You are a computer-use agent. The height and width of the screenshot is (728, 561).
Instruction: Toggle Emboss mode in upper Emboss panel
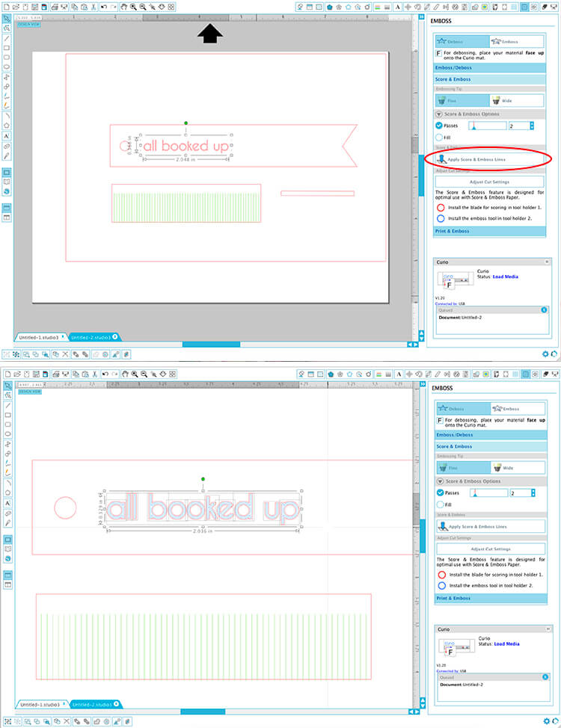pyautogui.click(x=516, y=41)
